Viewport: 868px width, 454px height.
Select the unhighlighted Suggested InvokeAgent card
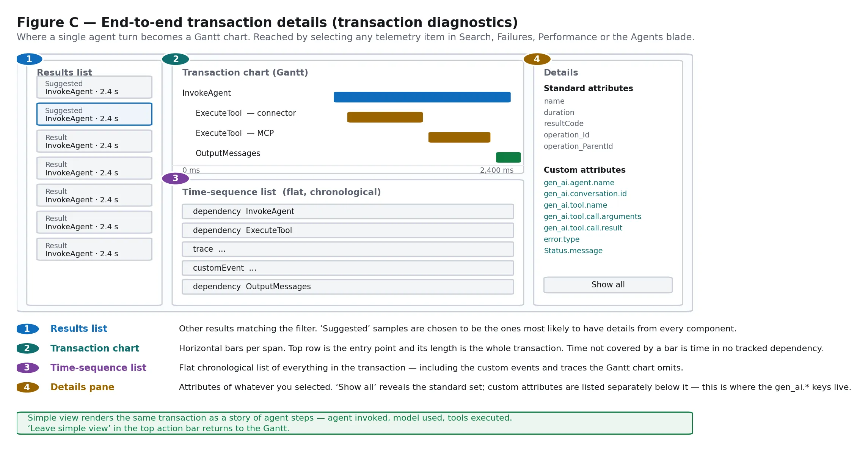pyautogui.click(x=94, y=87)
